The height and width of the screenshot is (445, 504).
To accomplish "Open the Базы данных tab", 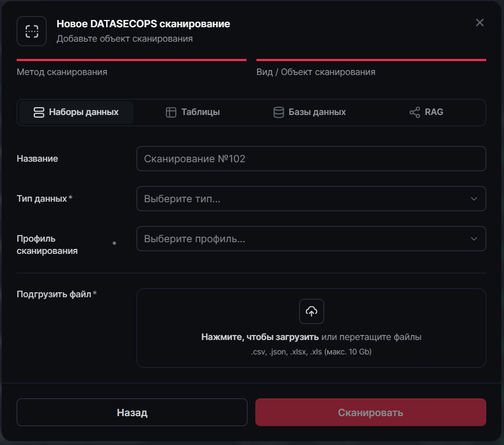I will click(x=310, y=112).
